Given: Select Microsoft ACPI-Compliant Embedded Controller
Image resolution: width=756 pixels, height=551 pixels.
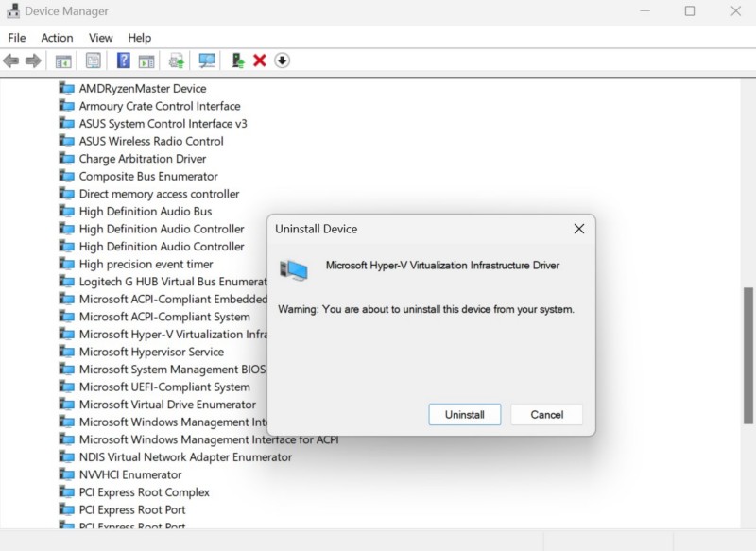Looking at the screenshot, I should click(173, 299).
